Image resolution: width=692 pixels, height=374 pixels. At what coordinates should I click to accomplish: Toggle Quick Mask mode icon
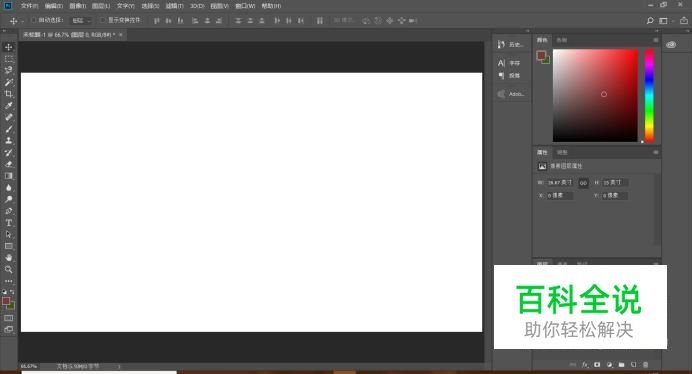[x=8, y=318]
